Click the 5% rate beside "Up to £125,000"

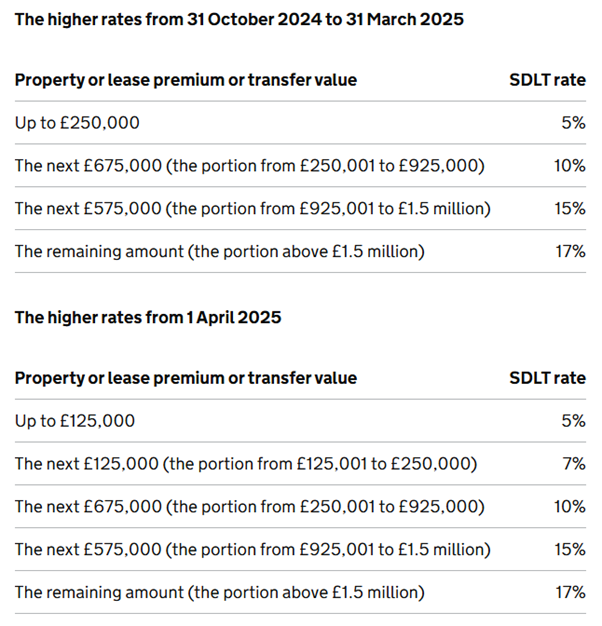(x=573, y=422)
